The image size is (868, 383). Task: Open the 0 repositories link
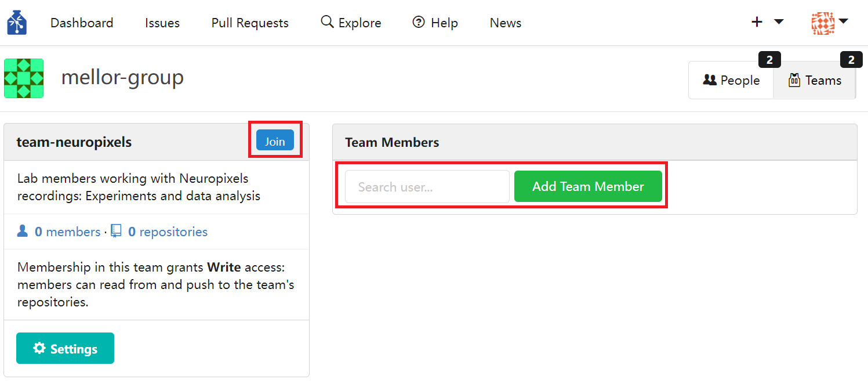168,232
